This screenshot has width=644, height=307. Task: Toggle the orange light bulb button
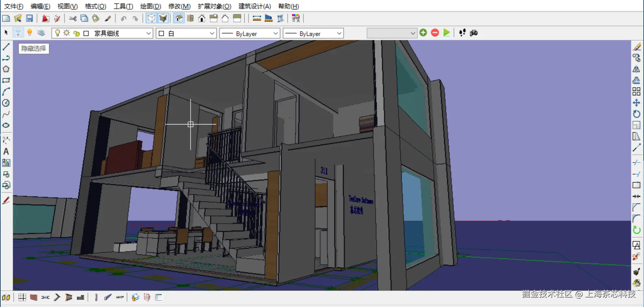30,33
